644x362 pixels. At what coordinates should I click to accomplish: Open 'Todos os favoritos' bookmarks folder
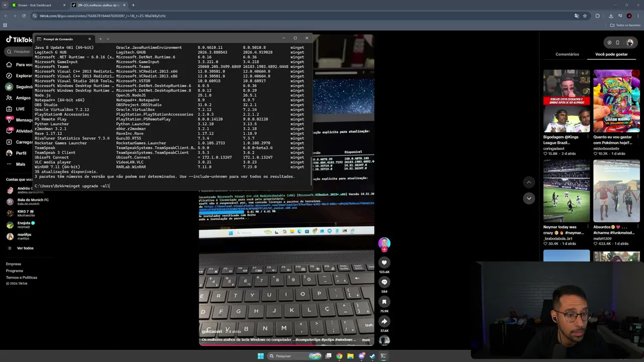click(x=625, y=25)
